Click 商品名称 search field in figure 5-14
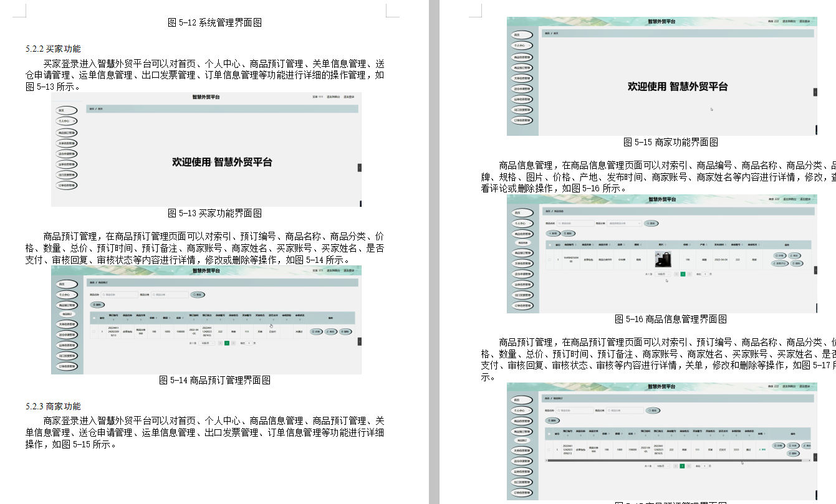 pyautogui.click(x=119, y=295)
